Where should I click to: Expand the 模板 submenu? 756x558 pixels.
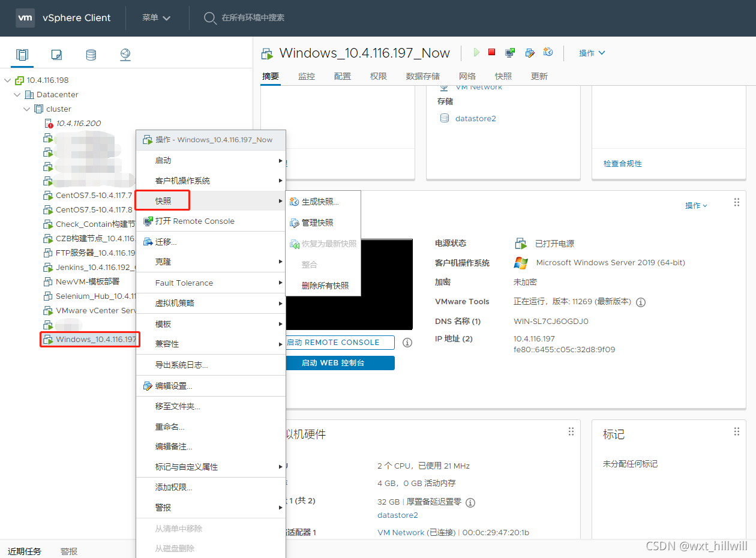coord(211,324)
